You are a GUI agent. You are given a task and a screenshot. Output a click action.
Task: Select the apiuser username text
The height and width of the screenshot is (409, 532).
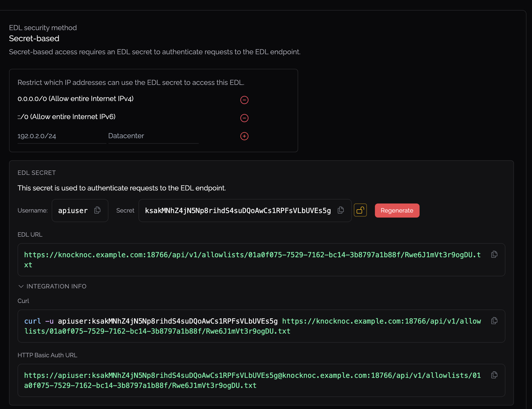point(73,211)
